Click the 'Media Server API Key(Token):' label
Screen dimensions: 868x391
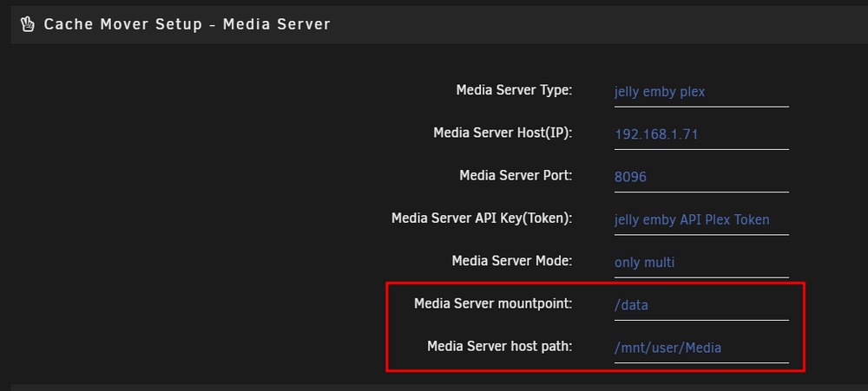tap(482, 218)
